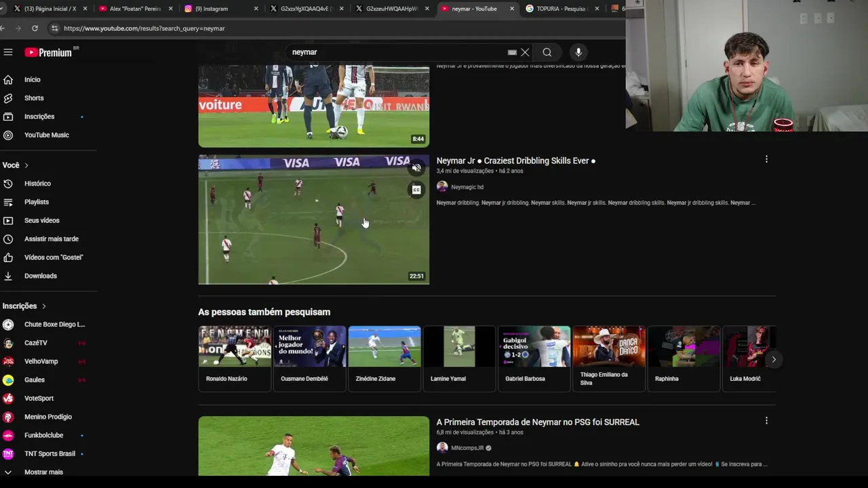Screen dimensions: 868x488
Task: Click the address bar URL
Action: [x=144, y=28]
